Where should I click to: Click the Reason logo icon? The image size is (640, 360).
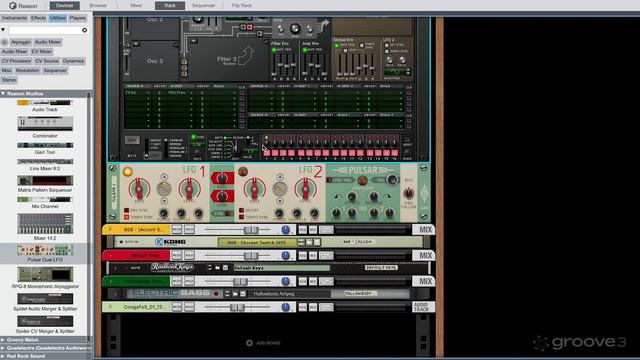click(x=13, y=6)
